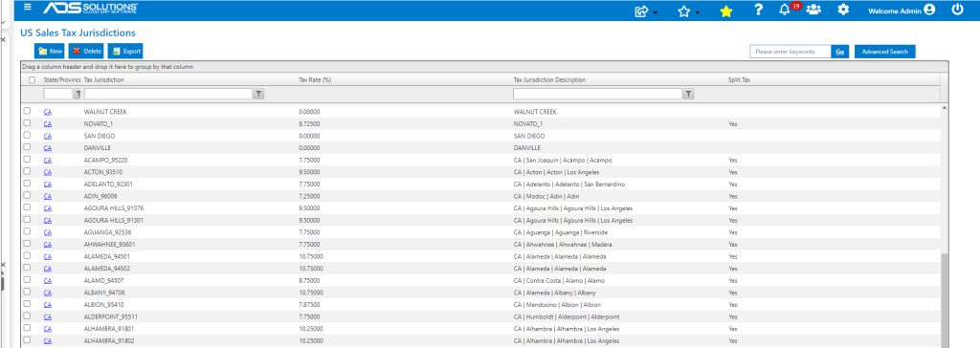Check the SAN DIEGO row checkbox
Screen dimensions: 980x348
(x=27, y=135)
